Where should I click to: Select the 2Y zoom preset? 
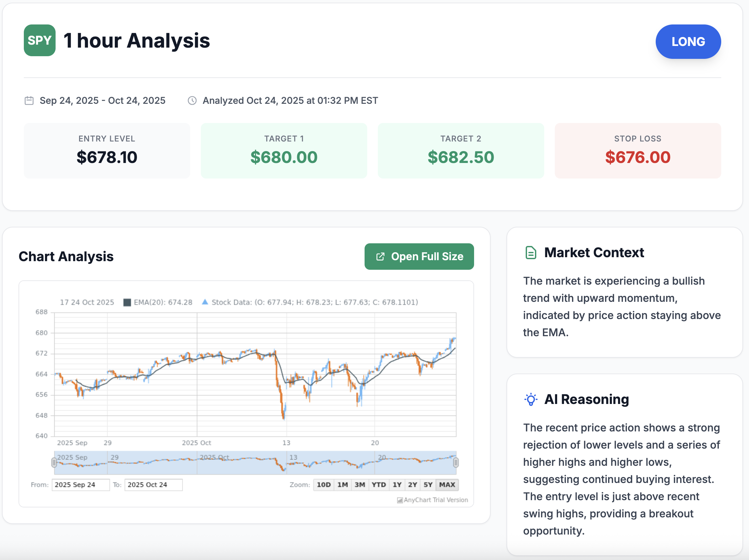click(413, 485)
